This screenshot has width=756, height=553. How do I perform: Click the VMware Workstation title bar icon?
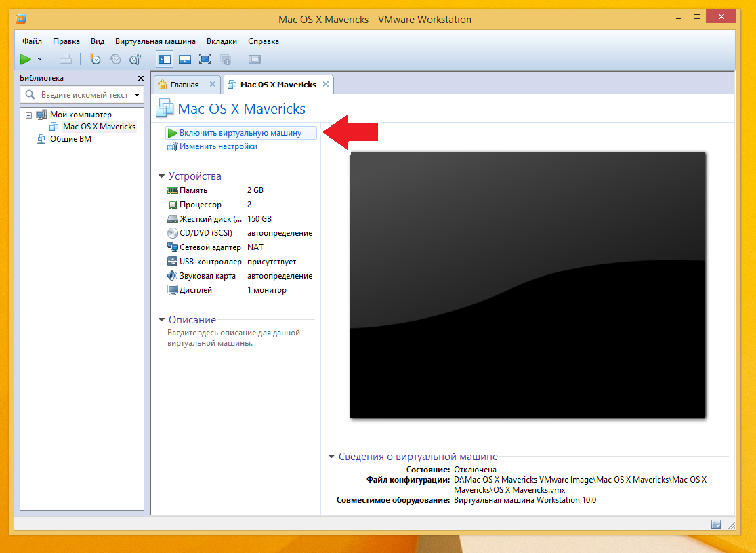(21, 19)
